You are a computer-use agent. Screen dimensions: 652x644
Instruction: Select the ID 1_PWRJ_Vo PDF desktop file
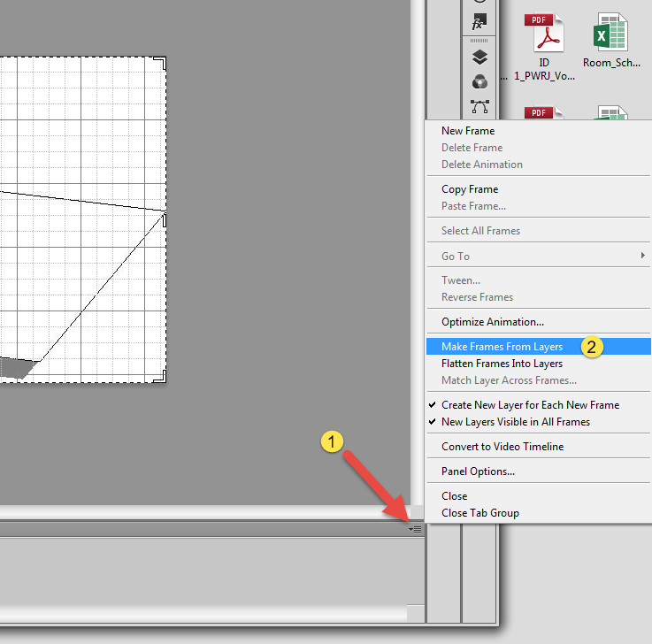click(x=544, y=47)
